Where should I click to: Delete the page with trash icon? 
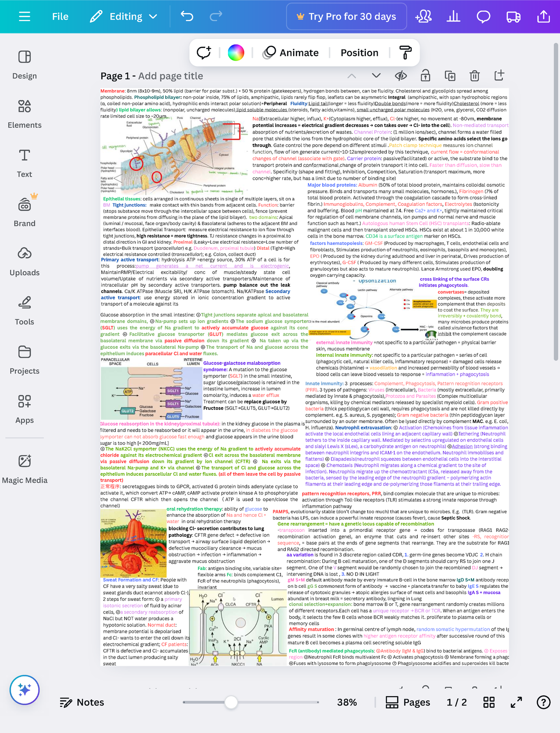(475, 76)
